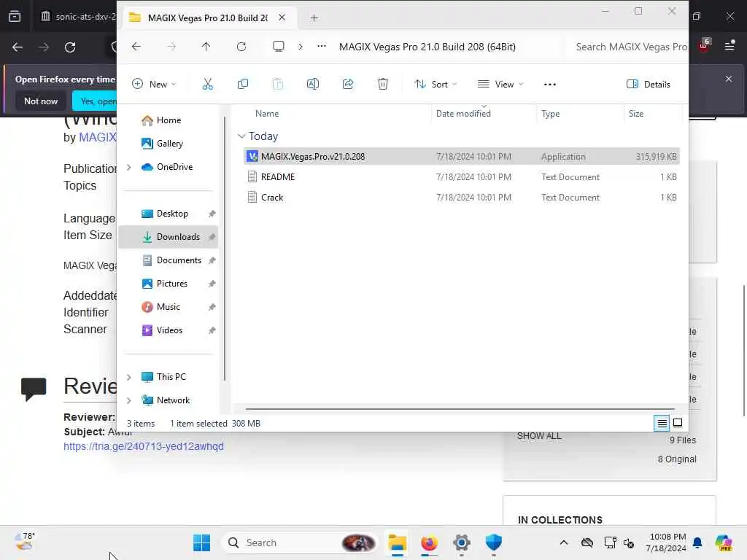Toggle the Details pane button
Viewport: 747px width, 560px height.
coord(648,85)
